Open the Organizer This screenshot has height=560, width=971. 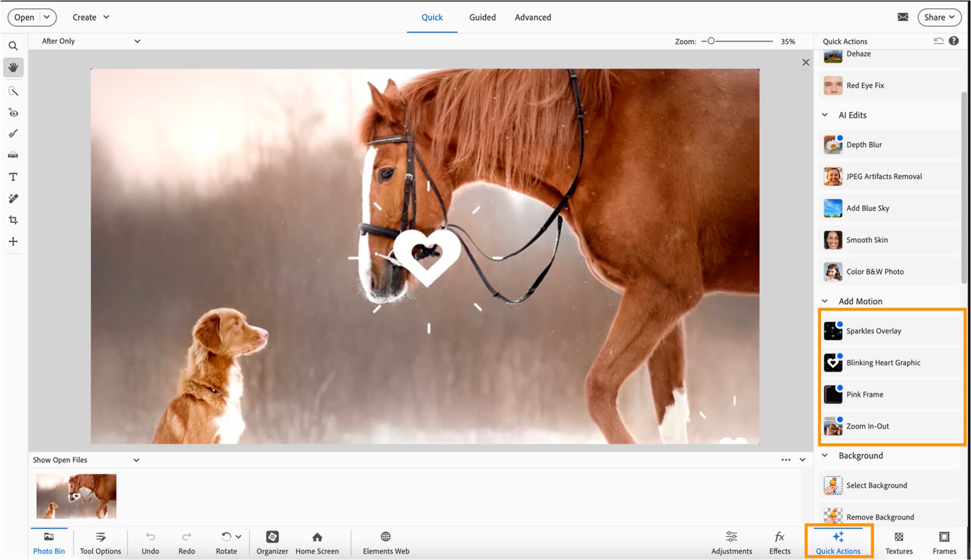[272, 542]
